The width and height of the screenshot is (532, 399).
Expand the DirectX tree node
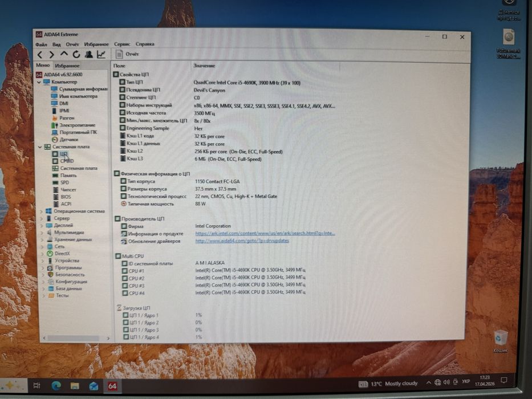42,254
